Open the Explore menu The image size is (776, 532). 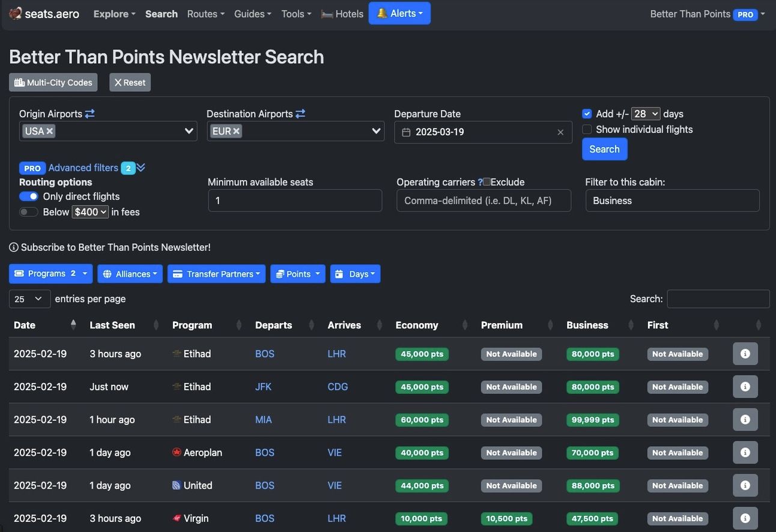tap(114, 14)
